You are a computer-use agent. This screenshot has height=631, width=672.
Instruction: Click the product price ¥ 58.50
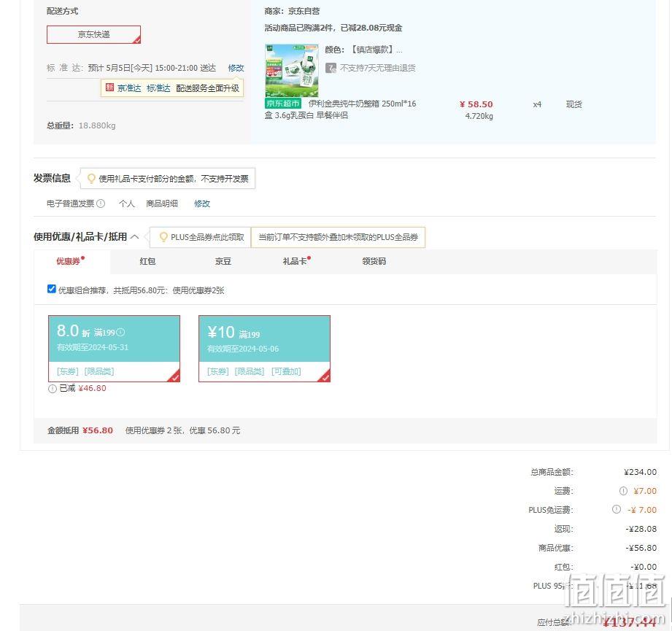476,104
